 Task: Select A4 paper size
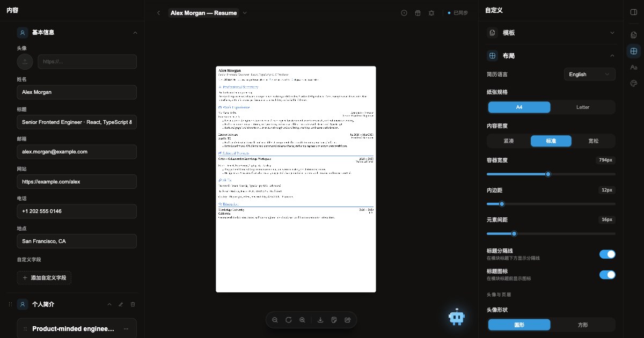(x=519, y=107)
